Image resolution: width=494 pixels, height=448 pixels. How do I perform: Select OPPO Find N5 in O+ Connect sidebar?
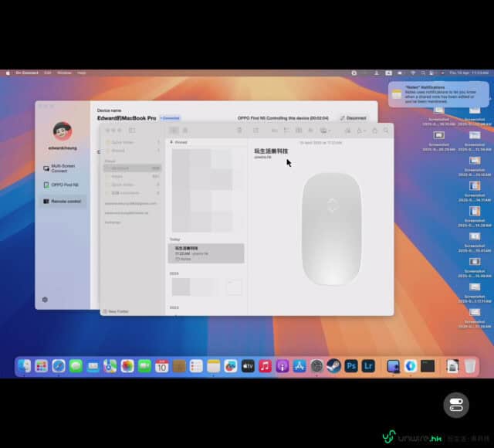pyautogui.click(x=61, y=185)
